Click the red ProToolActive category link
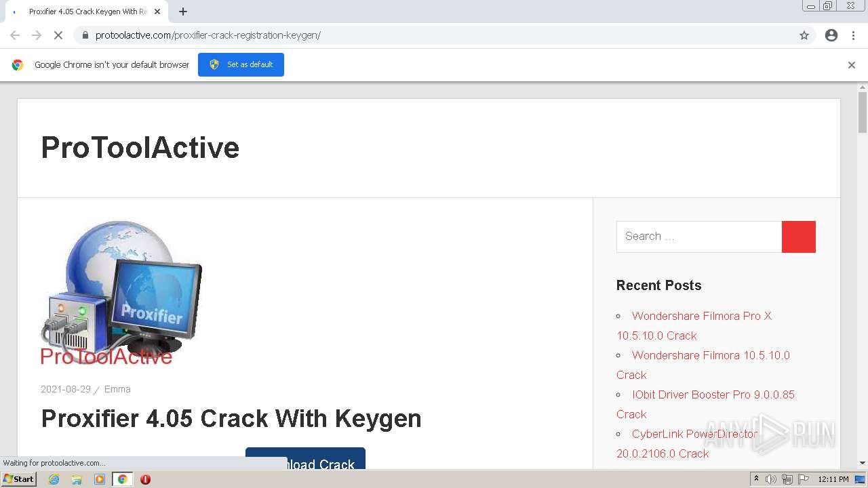 106,357
